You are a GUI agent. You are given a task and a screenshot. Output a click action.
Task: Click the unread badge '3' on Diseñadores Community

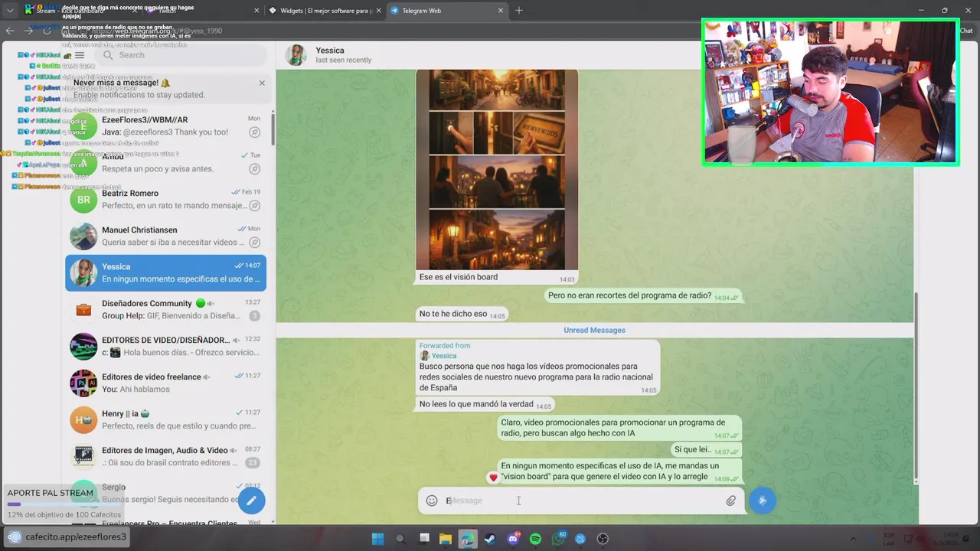point(254,316)
